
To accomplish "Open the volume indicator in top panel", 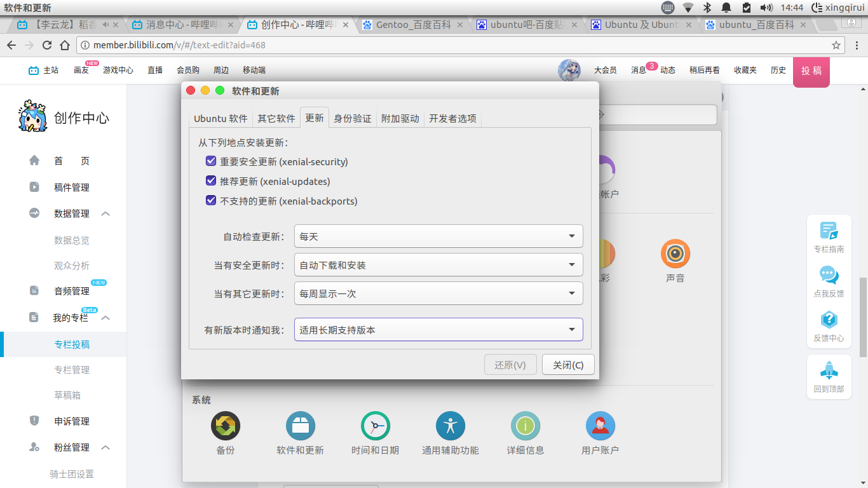I will coord(766,8).
